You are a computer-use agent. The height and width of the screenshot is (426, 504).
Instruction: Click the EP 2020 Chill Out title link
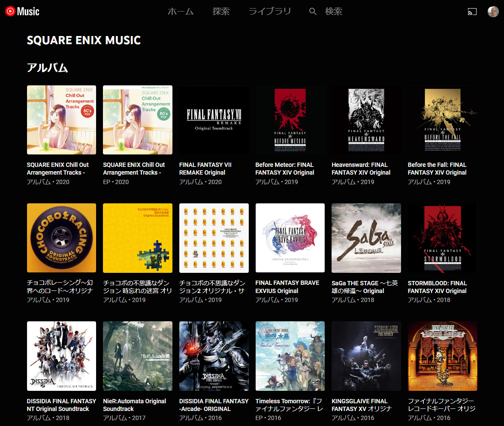pyautogui.click(x=134, y=169)
